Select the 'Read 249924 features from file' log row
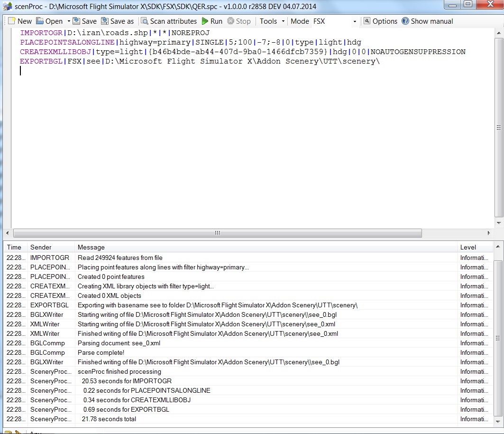The image size is (504, 434). pos(248,258)
